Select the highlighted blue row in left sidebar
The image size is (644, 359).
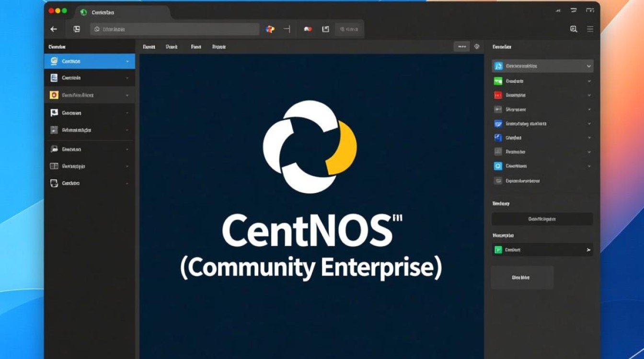[x=90, y=61]
